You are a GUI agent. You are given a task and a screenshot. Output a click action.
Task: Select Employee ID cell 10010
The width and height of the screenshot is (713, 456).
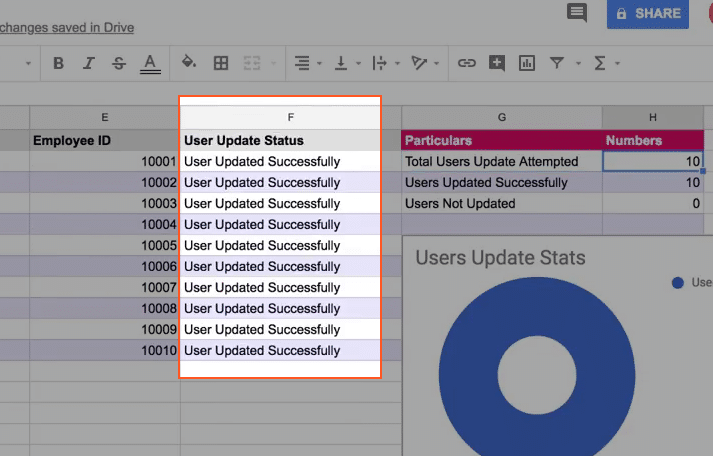[x=105, y=351]
